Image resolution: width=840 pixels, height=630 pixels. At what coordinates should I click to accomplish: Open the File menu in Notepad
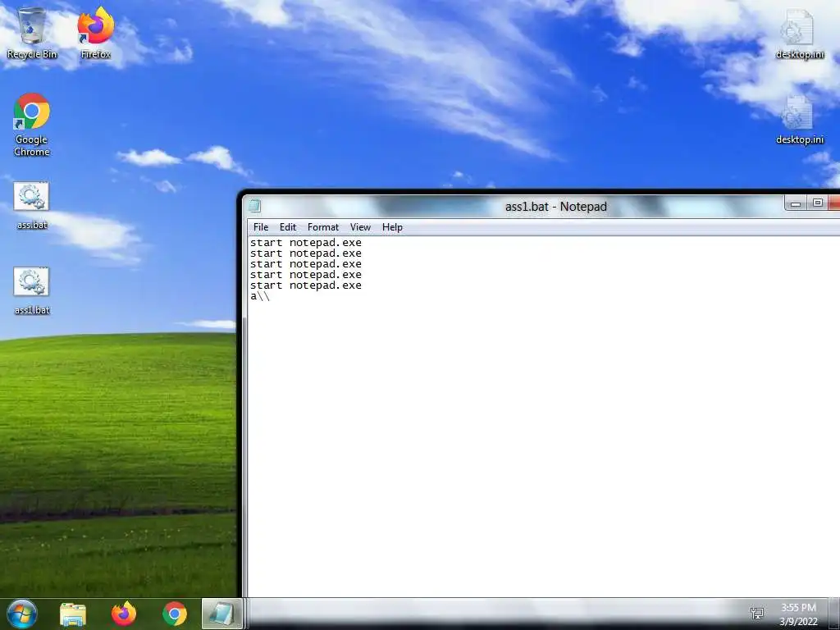click(261, 227)
